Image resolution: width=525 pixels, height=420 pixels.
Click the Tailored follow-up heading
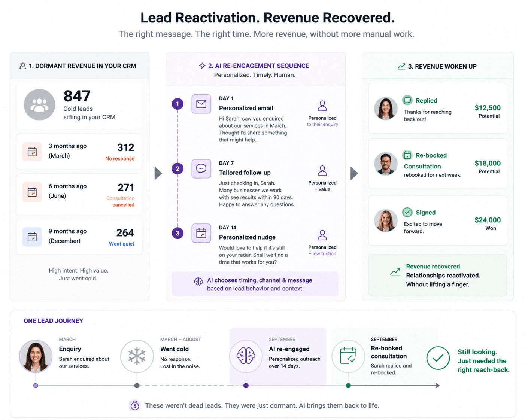[245, 173]
